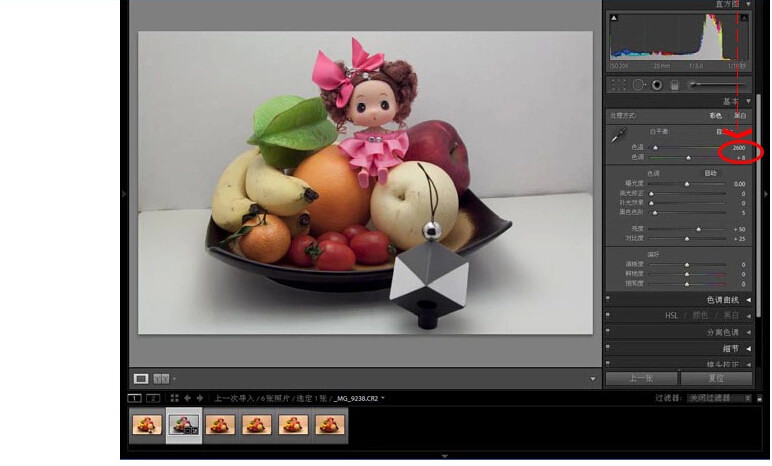Collapse the left panel edge arrow
This screenshot has width=772, height=466.
pos(124,194)
